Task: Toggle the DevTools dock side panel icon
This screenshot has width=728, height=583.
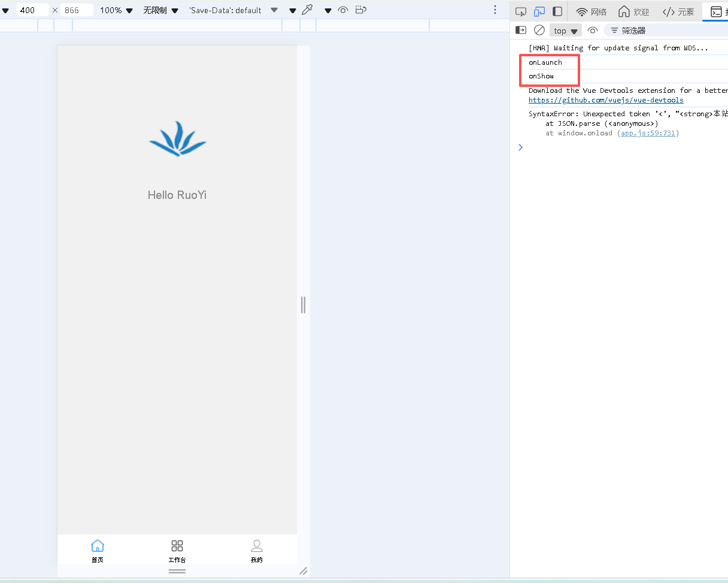Action: [557, 11]
